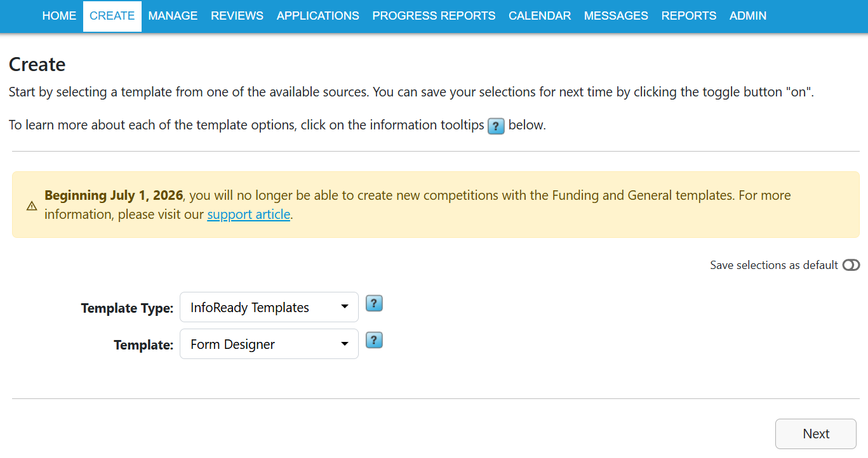Open the CALENDAR page
This screenshot has height=458, width=868.
tap(539, 16)
